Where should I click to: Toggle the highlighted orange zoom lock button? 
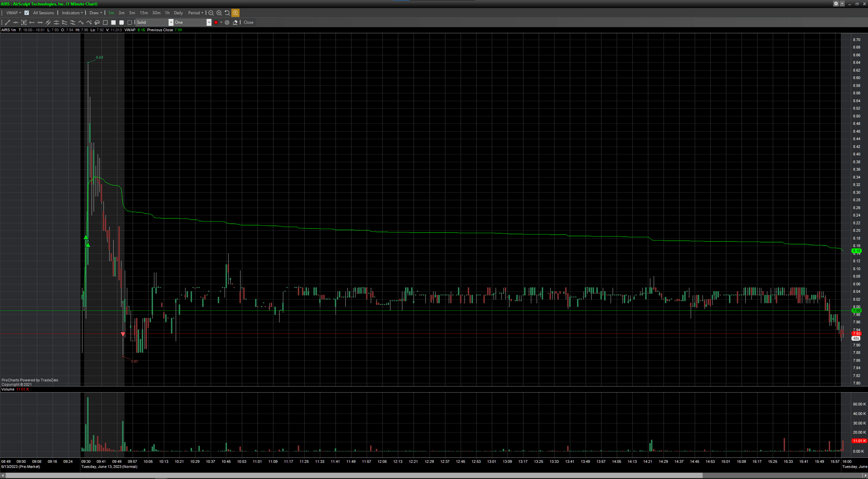[x=235, y=13]
